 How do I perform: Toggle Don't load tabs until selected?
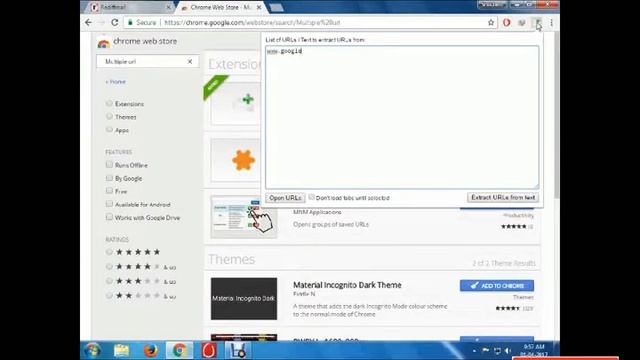311,197
